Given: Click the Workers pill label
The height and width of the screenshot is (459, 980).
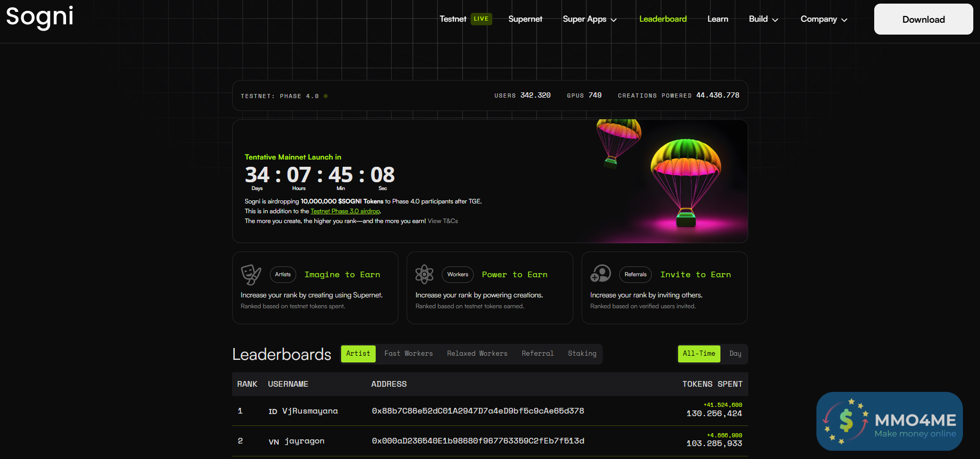Looking at the screenshot, I should click(x=458, y=275).
